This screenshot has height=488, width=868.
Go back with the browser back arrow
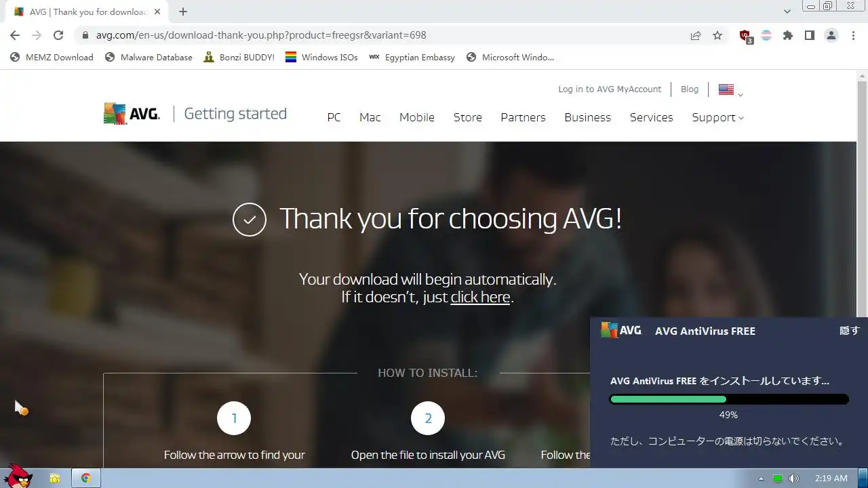(x=15, y=35)
